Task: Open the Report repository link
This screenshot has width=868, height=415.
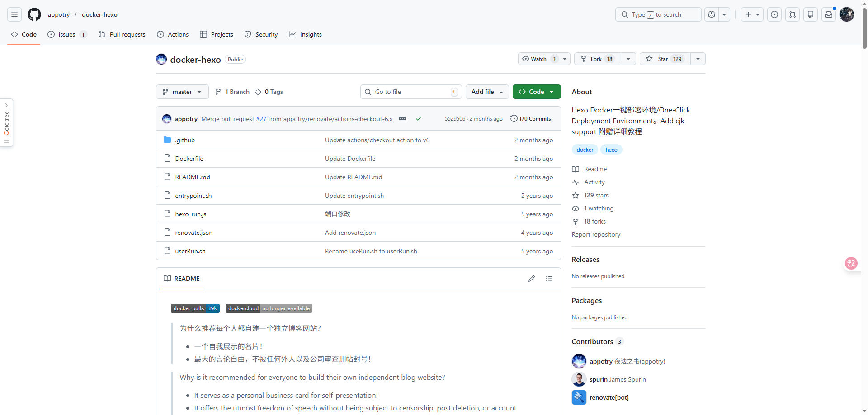Action: click(x=596, y=234)
